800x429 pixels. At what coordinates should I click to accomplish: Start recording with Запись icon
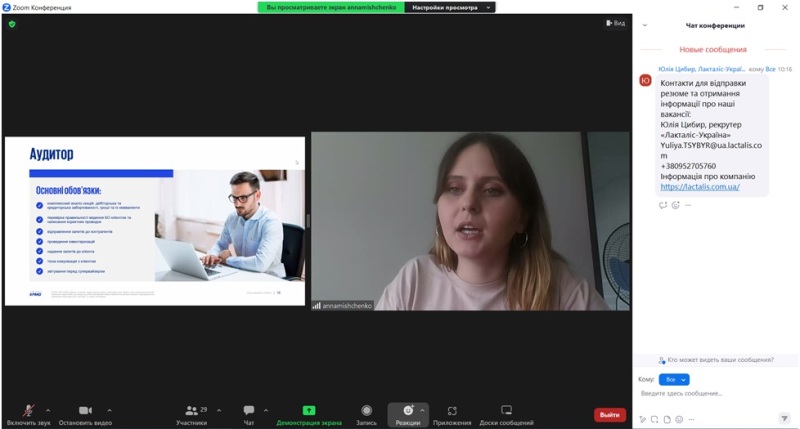366,411
